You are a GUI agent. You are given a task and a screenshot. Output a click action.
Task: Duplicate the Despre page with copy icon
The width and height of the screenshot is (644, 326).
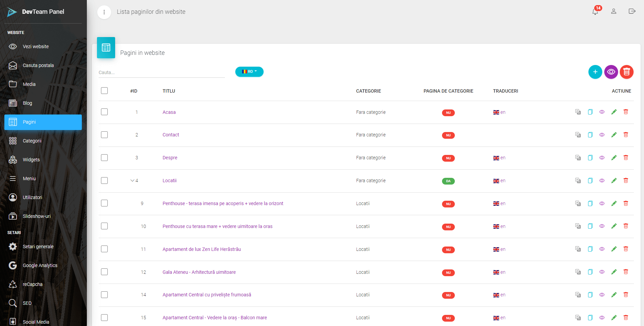point(590,158)
